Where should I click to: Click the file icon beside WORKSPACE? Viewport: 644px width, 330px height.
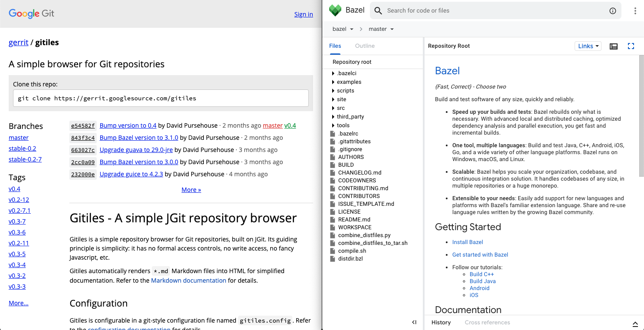coord(333,228)
